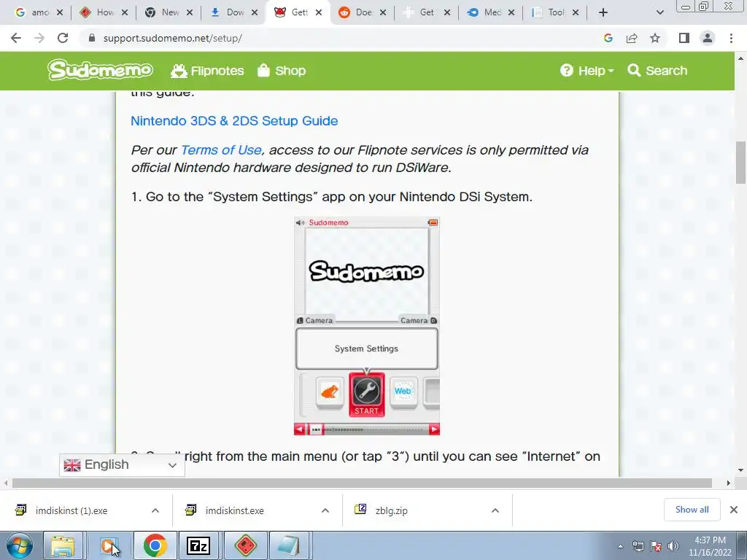The image size is (747, 560).
Task: Close the 'Gett' Sudomemo tab
Action: tap(320, 12)
